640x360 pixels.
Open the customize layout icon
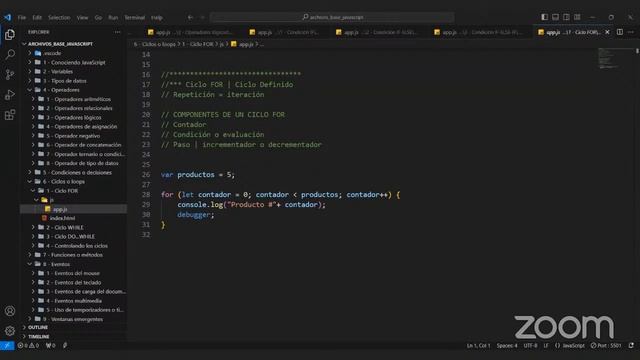(x=577, y=17)
